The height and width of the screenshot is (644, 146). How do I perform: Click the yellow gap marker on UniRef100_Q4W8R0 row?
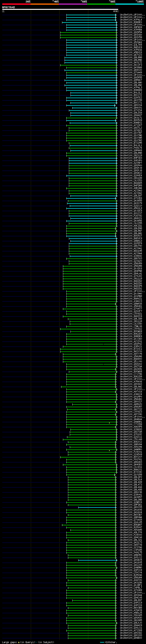pyautogui.click(x=109, y=450)
